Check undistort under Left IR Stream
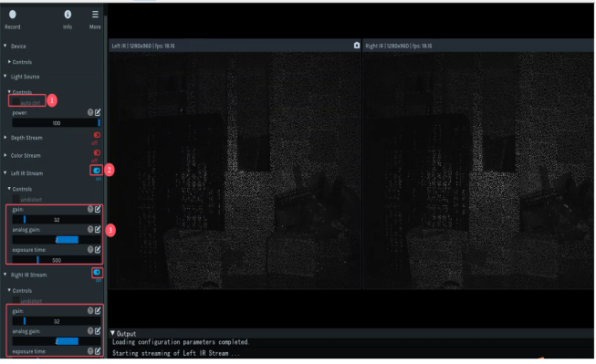596x364 pixels. point(16,199)
